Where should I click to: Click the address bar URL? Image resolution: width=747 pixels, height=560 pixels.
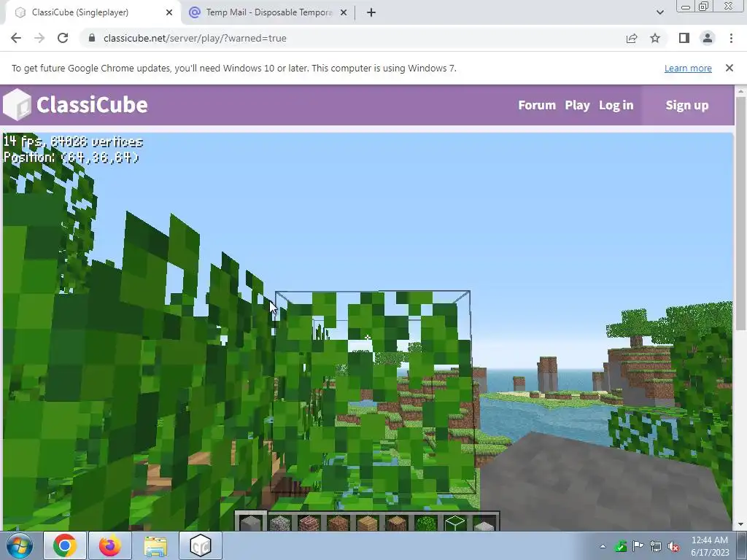[x=195, y=38]
